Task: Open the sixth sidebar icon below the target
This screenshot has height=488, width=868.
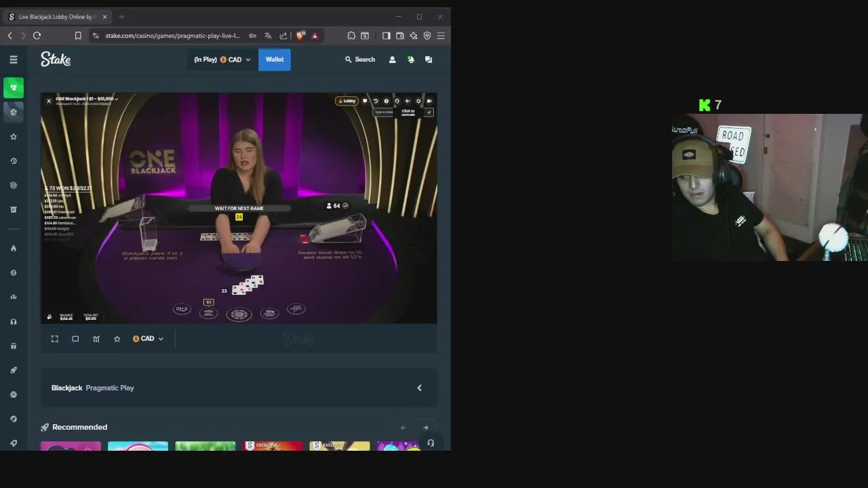Action: click(14, 210)
